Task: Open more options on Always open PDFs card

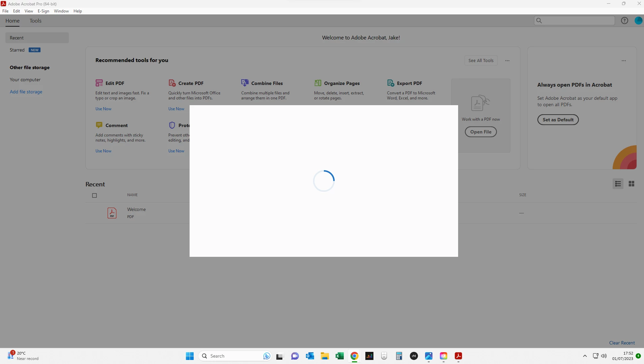Action: [x=624, y=61]
